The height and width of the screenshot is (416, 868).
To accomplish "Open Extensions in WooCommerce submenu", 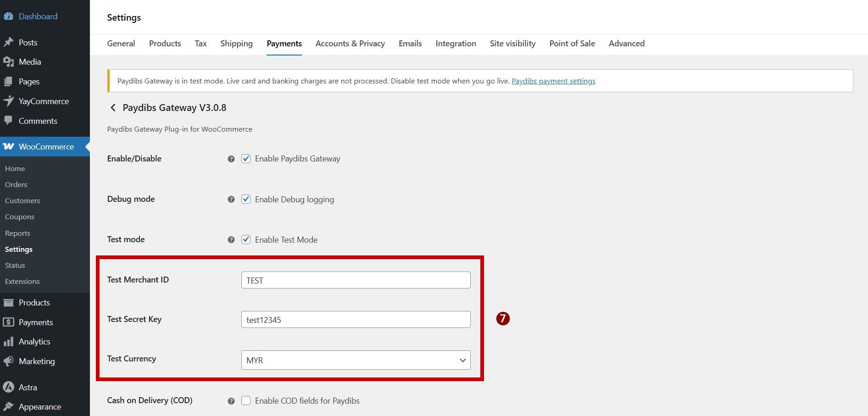I will (22, 282).
